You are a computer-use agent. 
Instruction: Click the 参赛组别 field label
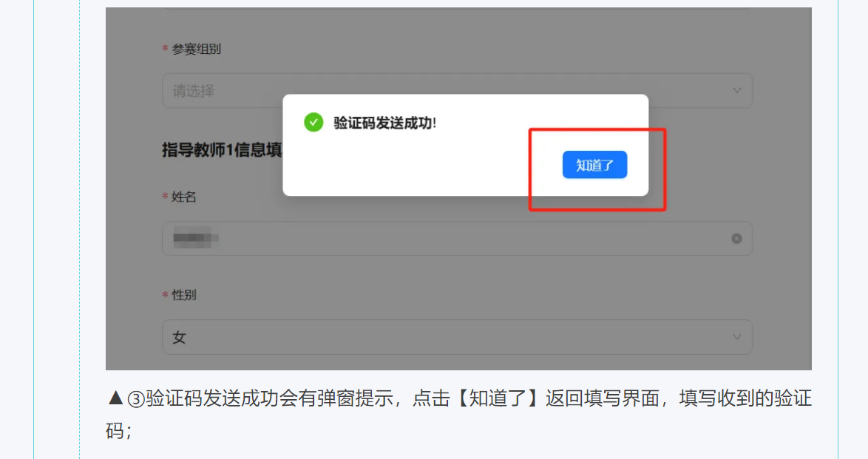point(196,50)
